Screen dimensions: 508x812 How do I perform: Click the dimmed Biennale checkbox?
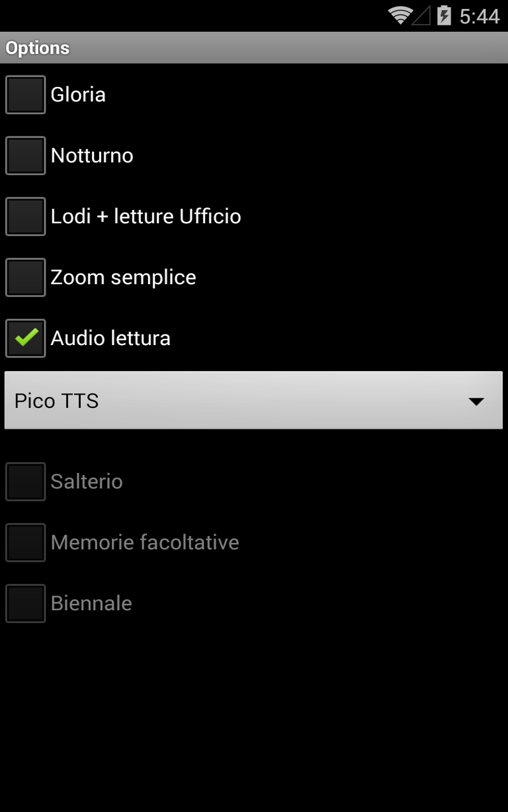[x=25, y=603]
